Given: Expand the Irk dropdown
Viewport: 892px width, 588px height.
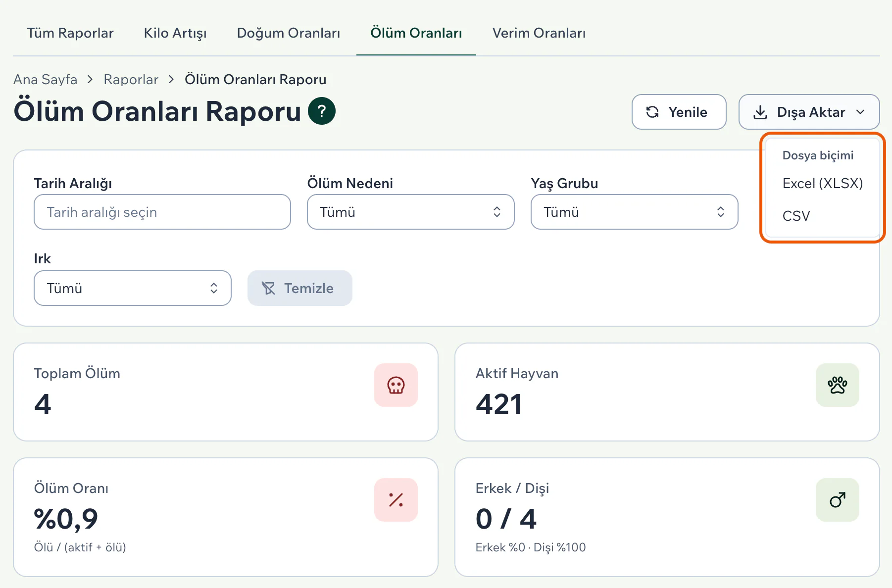Looking at the screenshot, I should tap(133, 288).
